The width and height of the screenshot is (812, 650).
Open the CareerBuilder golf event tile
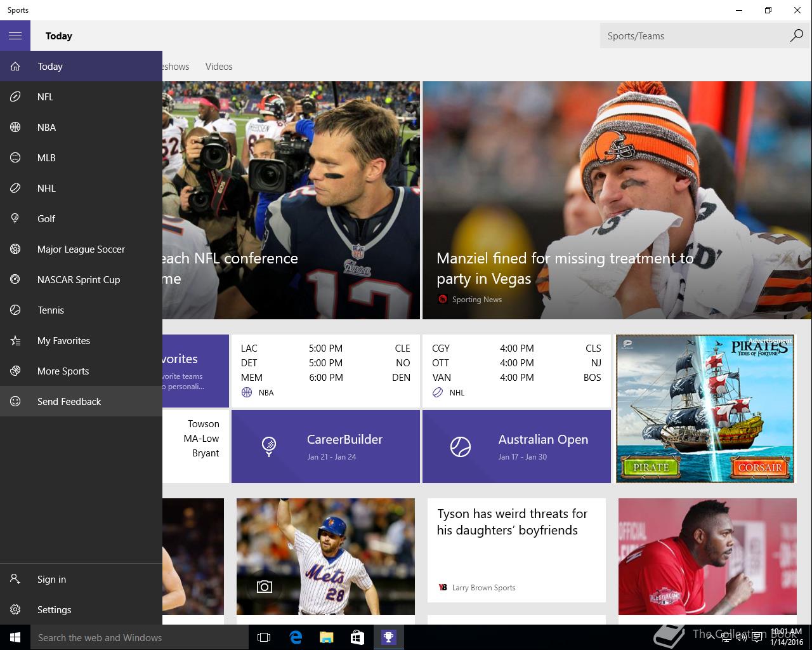pyautogui.click(x=325, y=446)
